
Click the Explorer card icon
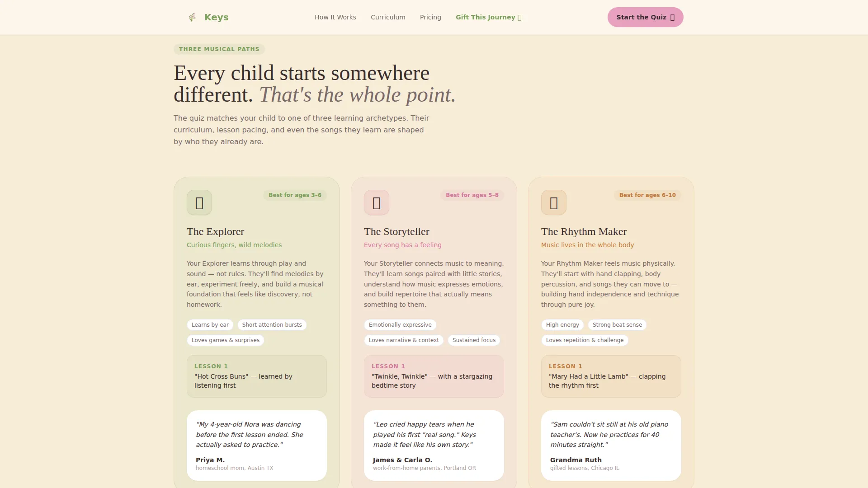point(199,202)
